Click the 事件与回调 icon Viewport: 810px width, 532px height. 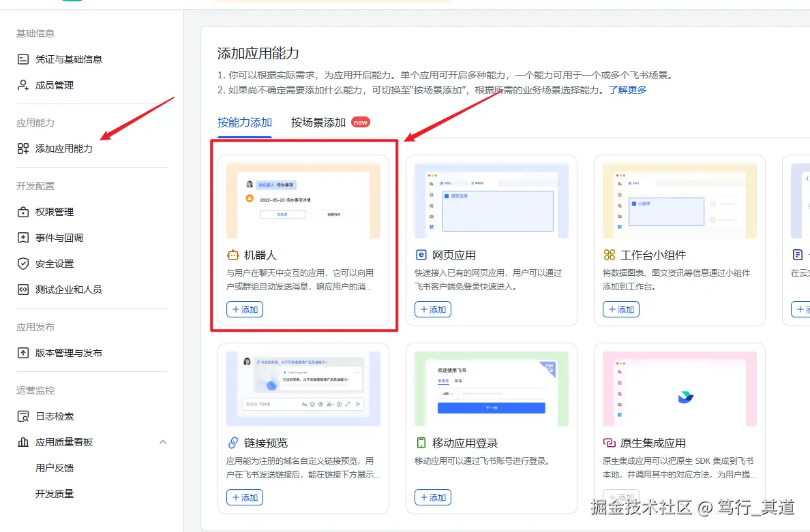click(23, 238)
